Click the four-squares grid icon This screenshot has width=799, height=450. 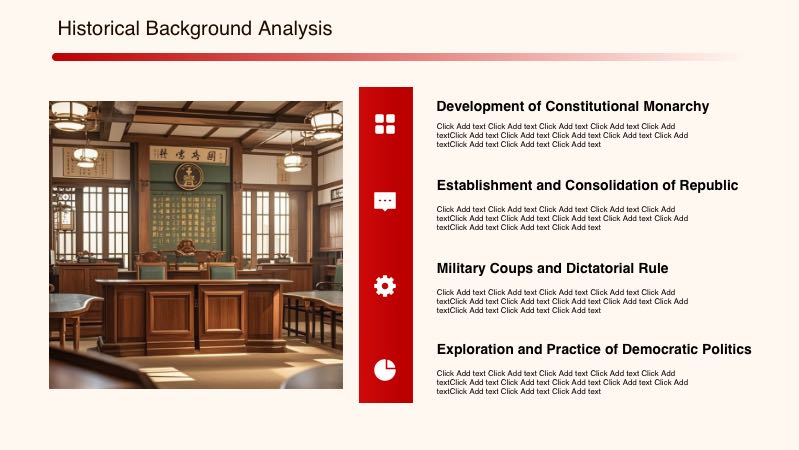click(x=385, y=124)
